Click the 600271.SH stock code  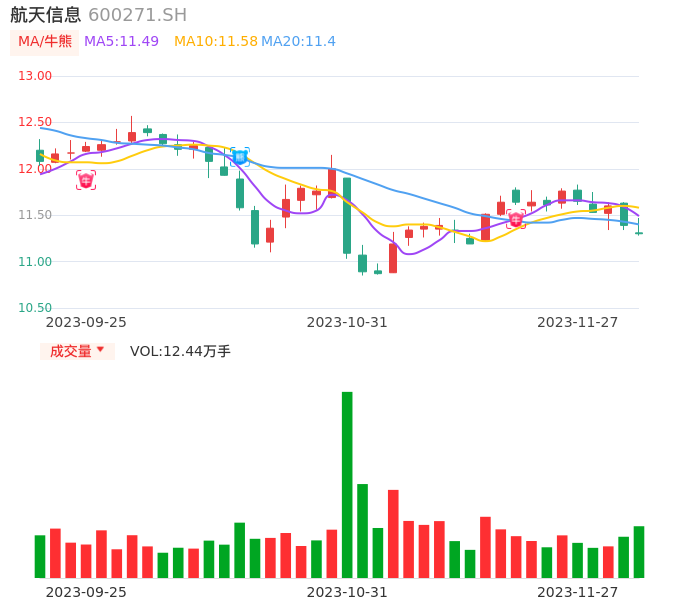tap(137, 15)
